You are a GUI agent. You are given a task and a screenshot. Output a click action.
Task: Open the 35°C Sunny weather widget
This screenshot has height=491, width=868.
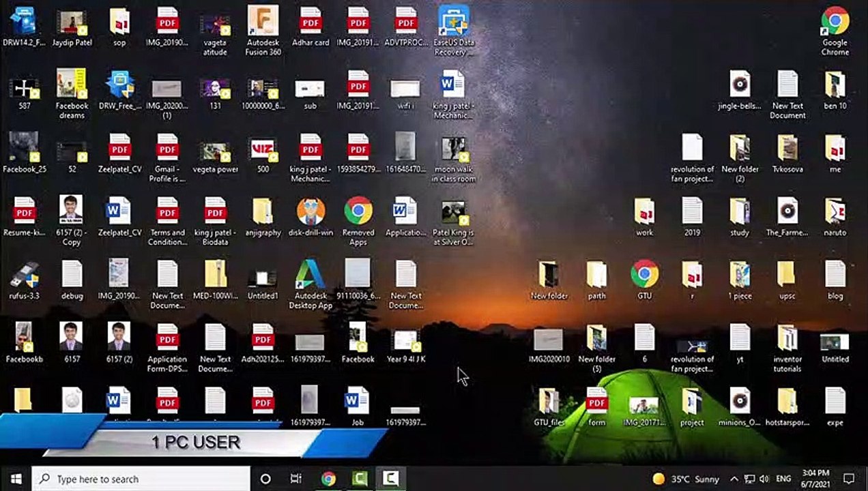pyautogui.click(x=686, y=479)
